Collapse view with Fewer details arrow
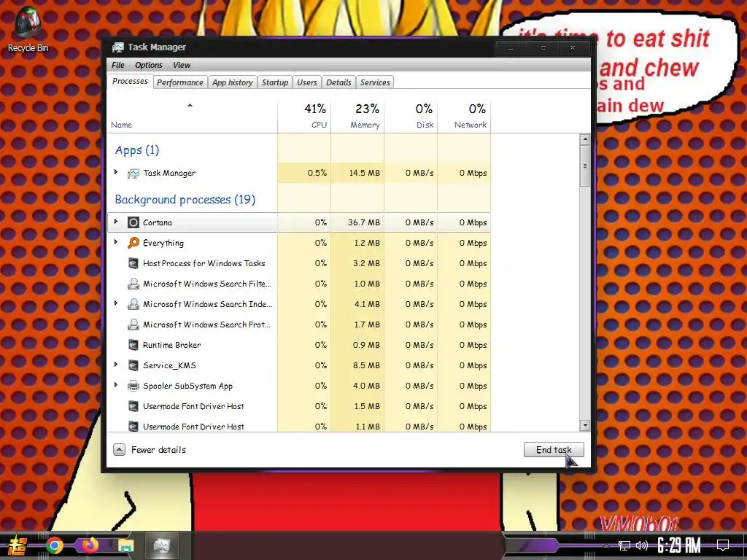747x560 pixels. tap(119, 449)
